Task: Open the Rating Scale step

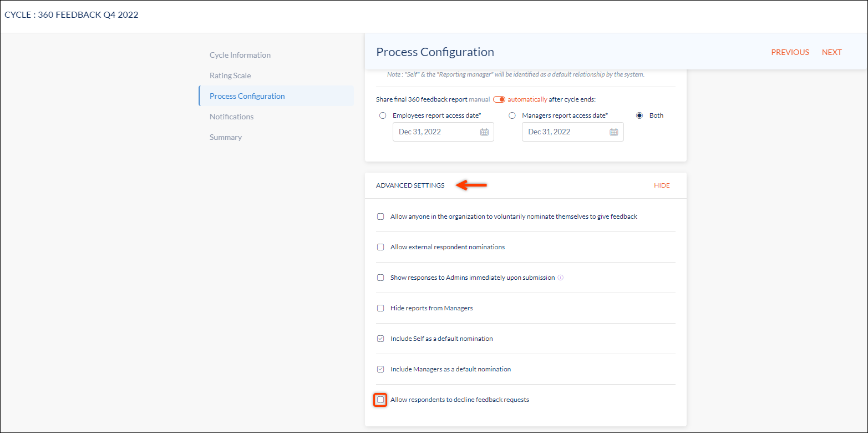Action: point(230,75)
